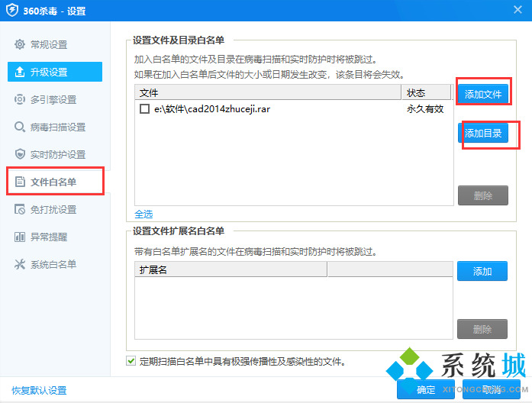Click the 文件 column header

tap(268, 92)
